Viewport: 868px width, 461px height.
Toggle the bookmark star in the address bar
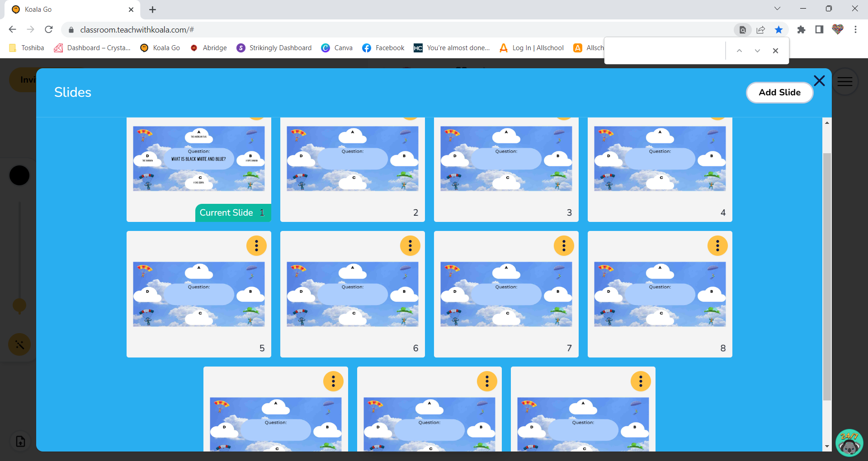coord(778,29)
